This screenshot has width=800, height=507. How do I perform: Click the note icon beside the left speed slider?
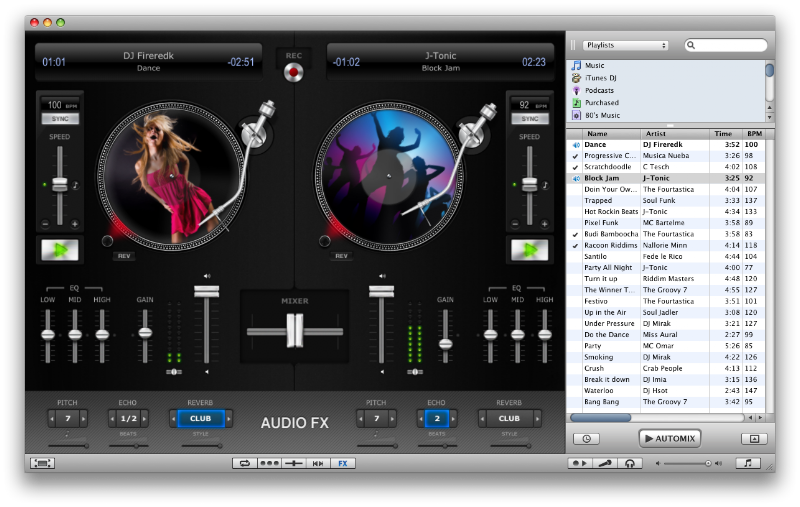pos(76,185)
